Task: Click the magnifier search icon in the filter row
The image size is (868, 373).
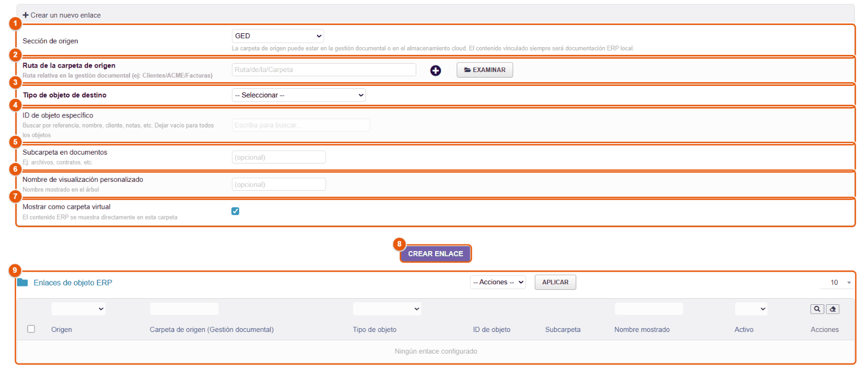Action: point(817,309)
